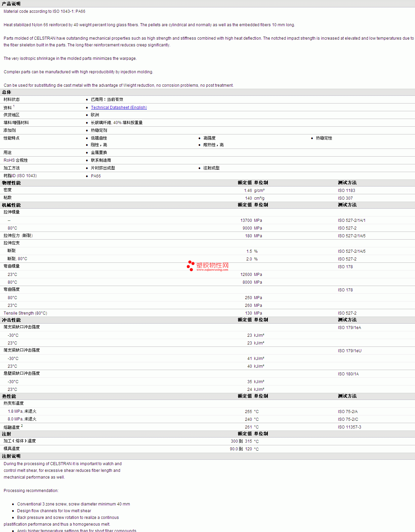Select the 9000 tensile modulus value
Screen dimensions: 415x532
tap(247, 228)
